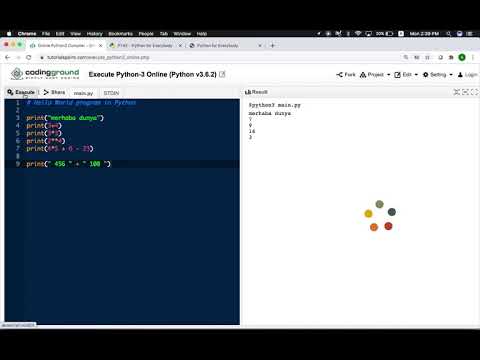Click the comment line Hello World program in Python
Image resolution: width=480 pixels, height=360 pixels.
(x=81, y=103)
